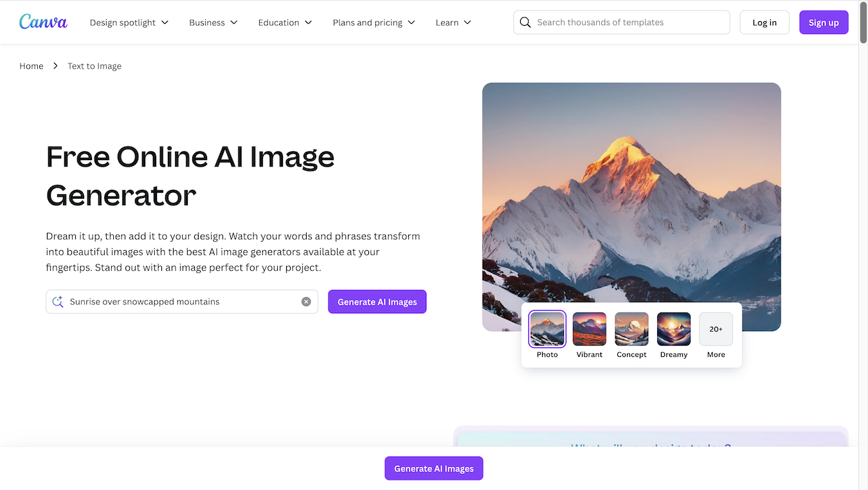
Task: Select the Vibrant style thumbnail
Action: coord(590,329)
